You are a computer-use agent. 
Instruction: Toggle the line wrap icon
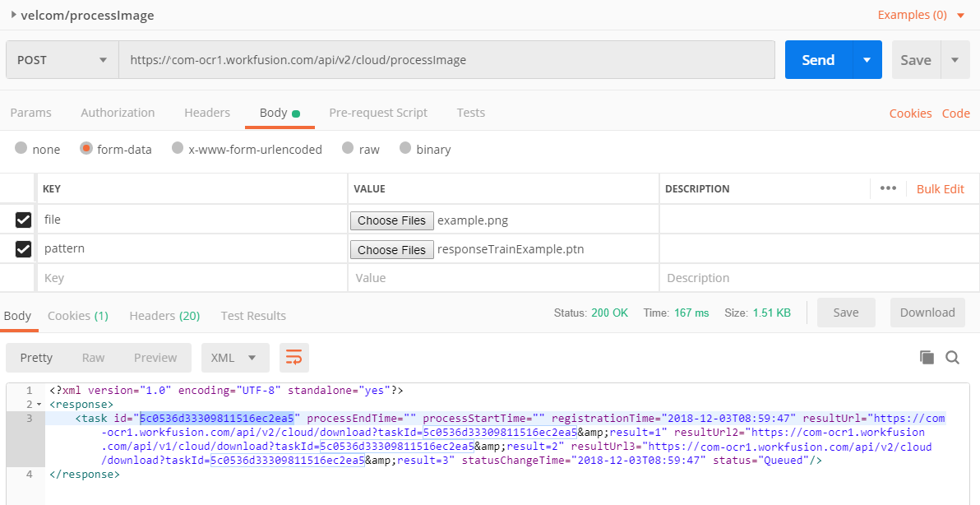click(294, 358)
